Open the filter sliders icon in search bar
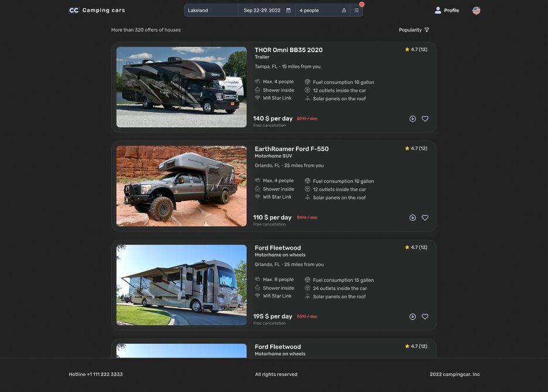Screen dimensions: 548x392 [x=356, y=11]
